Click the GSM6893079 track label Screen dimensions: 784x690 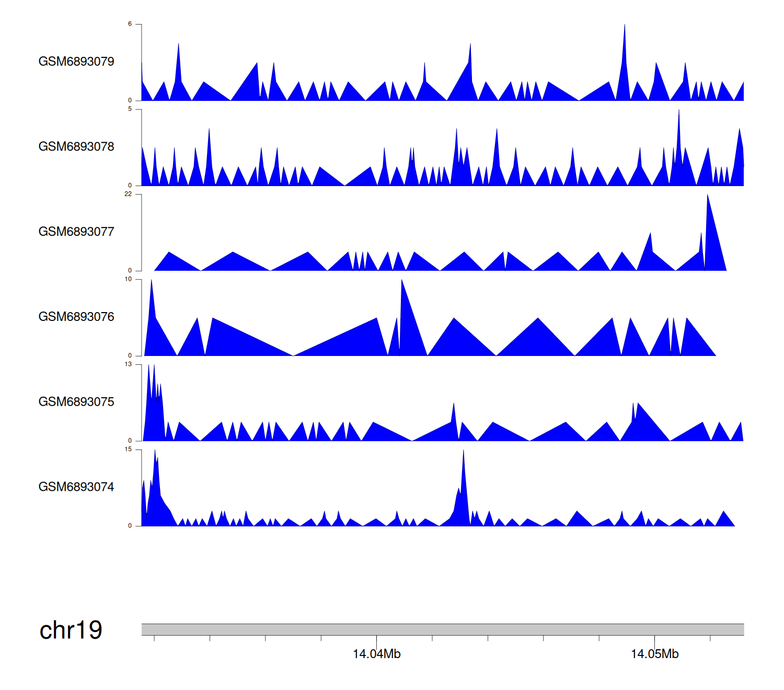76,62
